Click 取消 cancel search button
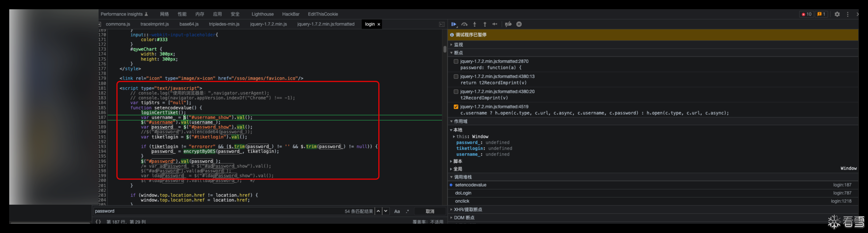The height and width of the screenshot is (233, 868). [x=430, y=211]
